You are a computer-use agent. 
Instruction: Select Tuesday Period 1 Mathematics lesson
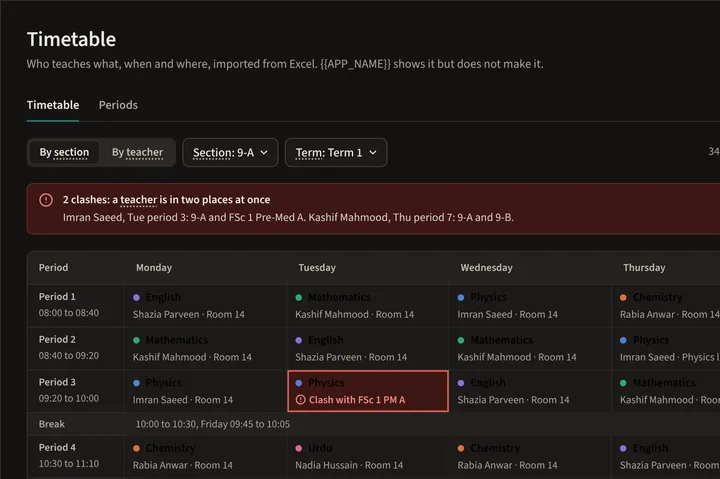tap(368, 306)
